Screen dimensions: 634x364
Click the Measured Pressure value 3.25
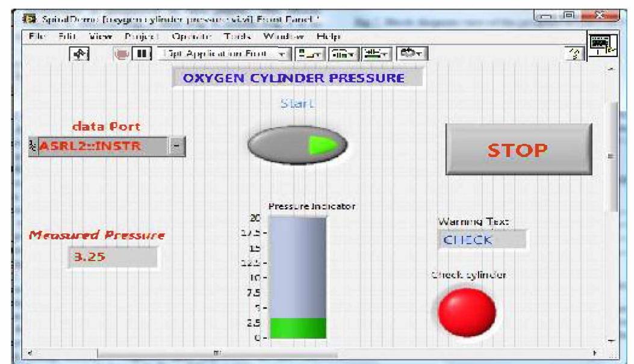click(x=113, y=256)
